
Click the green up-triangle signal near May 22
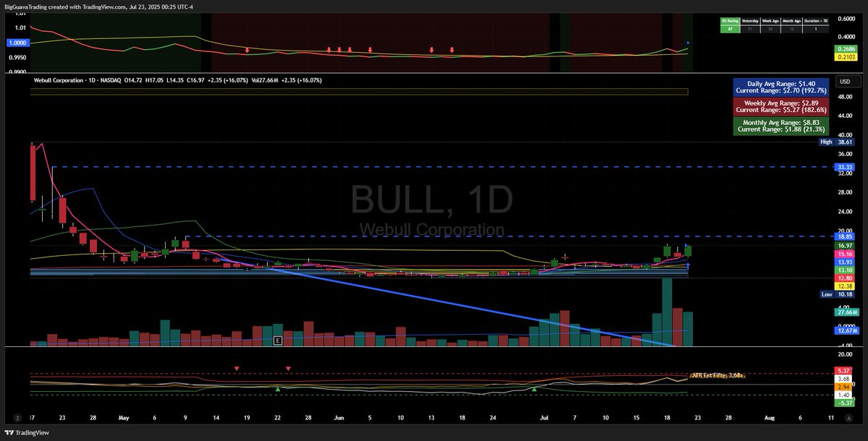[278, 389]
